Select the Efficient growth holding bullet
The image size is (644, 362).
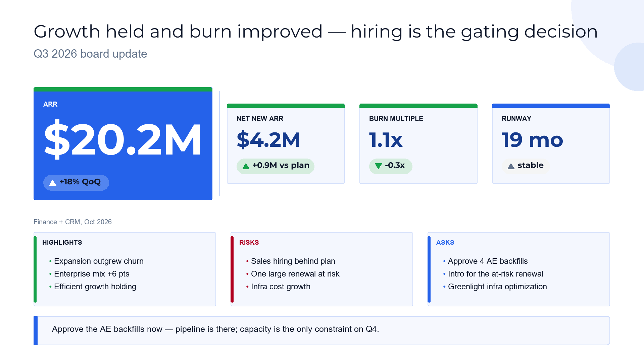tap(95, 287)
